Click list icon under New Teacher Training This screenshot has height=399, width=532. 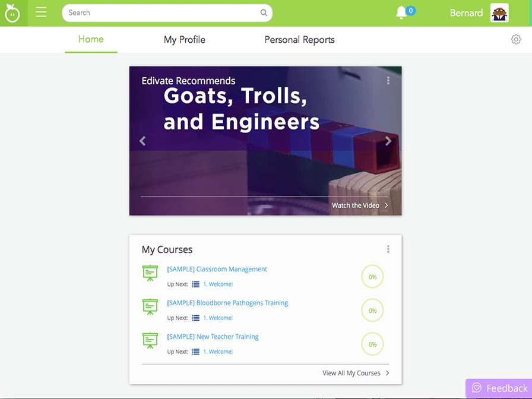pyautogui.click(x=196, y=352)
